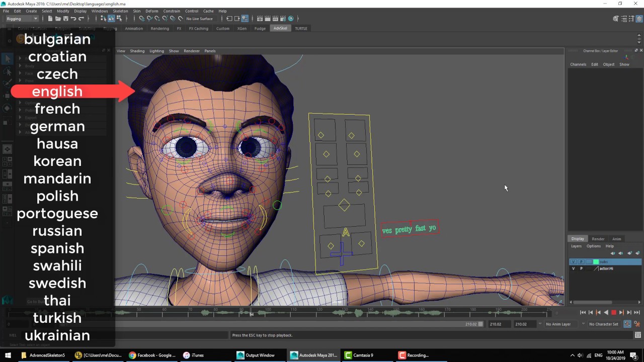The height and width of the screenshot is (362, 644).
Task: Click the Open Scene folder icon
Action: [58, 19]
